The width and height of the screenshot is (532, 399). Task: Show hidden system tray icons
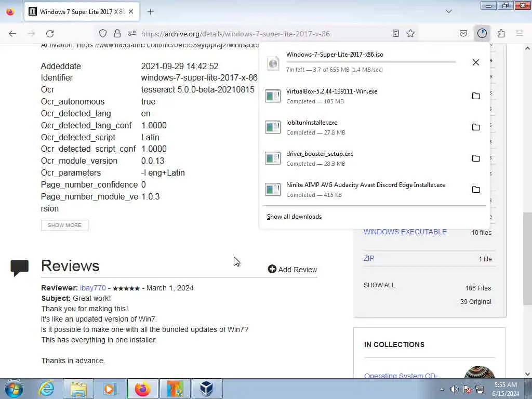442,389
